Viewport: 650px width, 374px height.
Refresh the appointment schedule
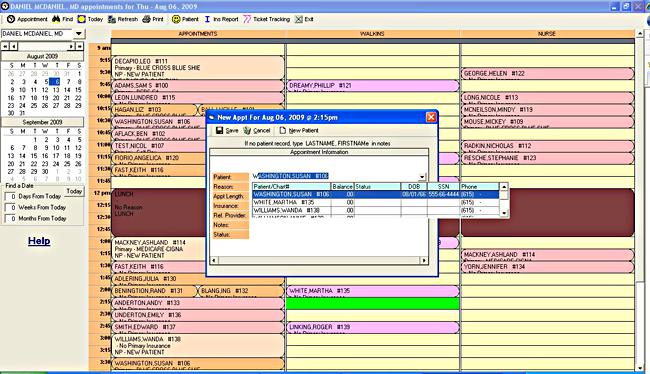tap(123, 19)
